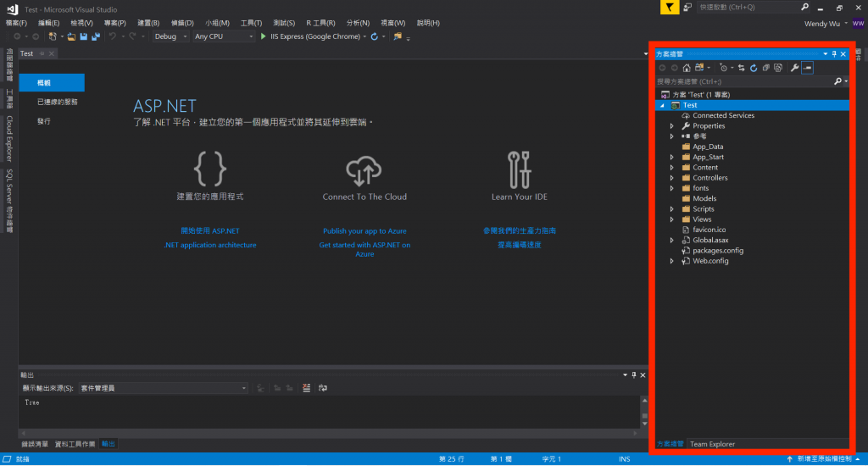Click the Solution Explorer view switcher icon
The image size is (868, 466).
point(699,68)
